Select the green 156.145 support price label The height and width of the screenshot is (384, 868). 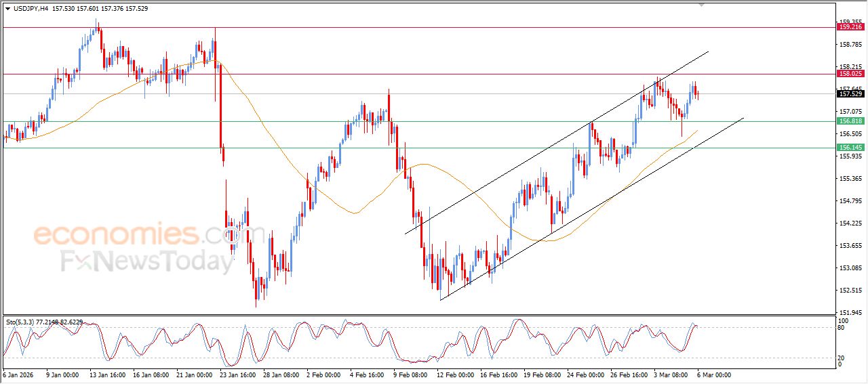pos(850,148)
